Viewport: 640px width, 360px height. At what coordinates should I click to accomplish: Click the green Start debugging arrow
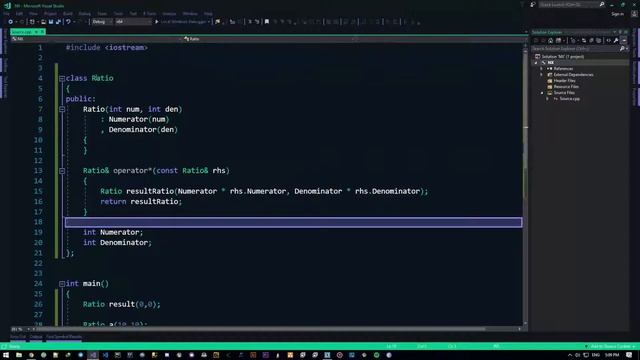click(x=156, y=22)
